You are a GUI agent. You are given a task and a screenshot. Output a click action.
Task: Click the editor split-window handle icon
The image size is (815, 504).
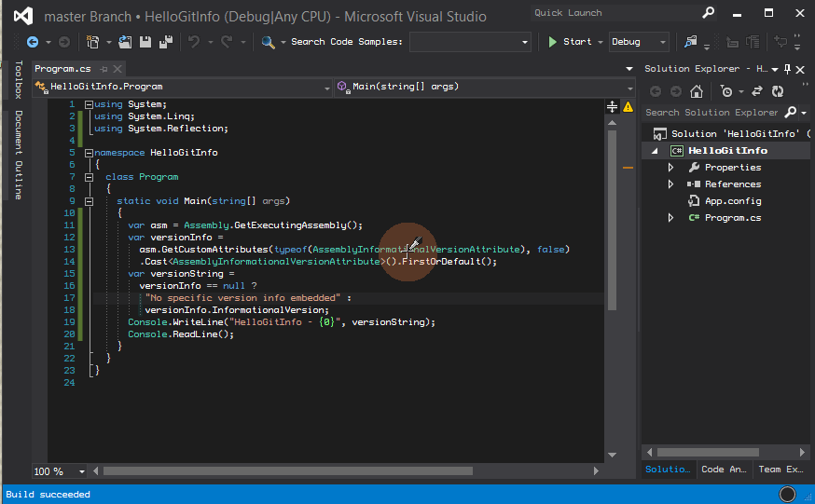(612, 107)
